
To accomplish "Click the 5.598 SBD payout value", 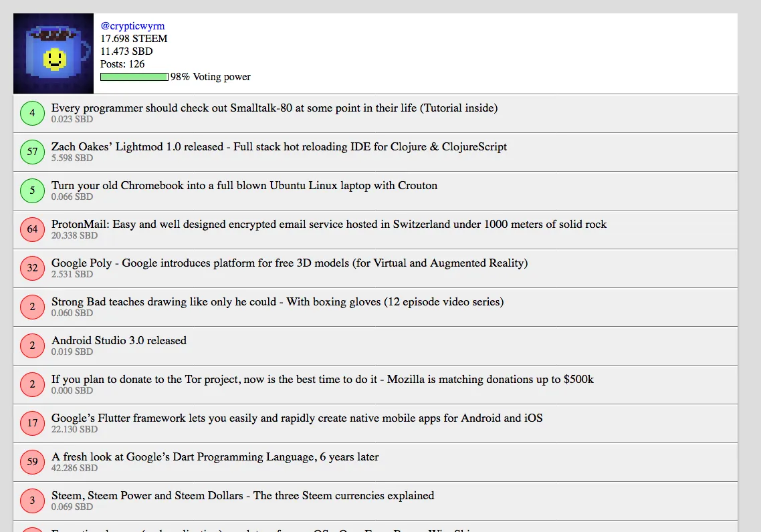I will (x=72, y=158).
